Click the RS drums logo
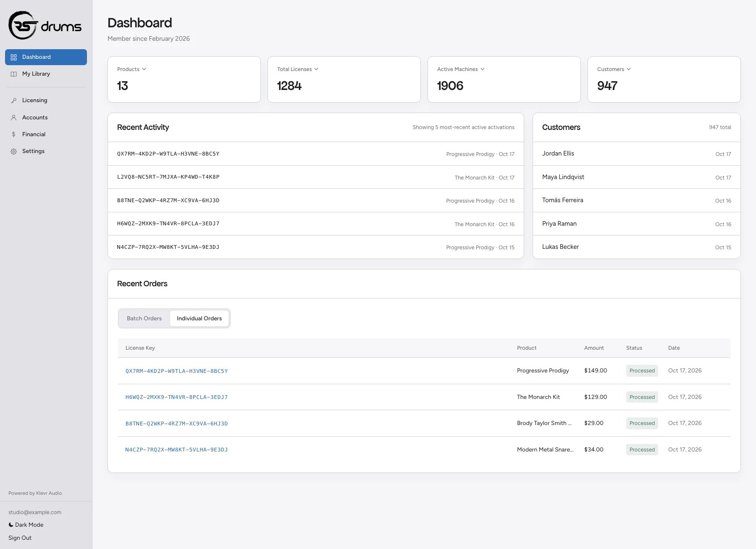This screenshot has height=549, width=756. point(45,25)
